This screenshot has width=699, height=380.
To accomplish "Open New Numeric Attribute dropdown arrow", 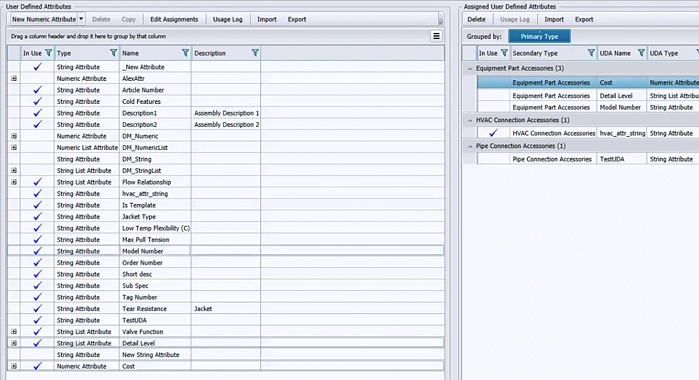I will tap(81, 19).
